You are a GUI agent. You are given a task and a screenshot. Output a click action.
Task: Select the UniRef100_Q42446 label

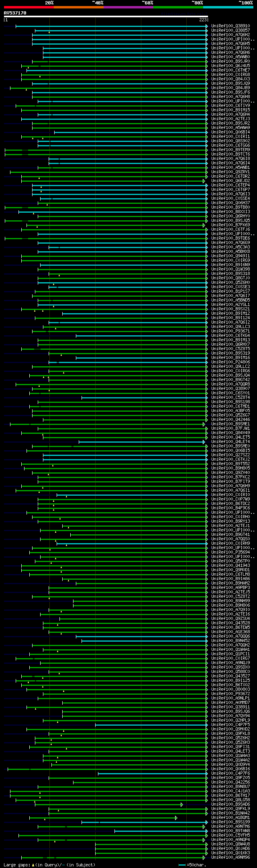point(230,420)
